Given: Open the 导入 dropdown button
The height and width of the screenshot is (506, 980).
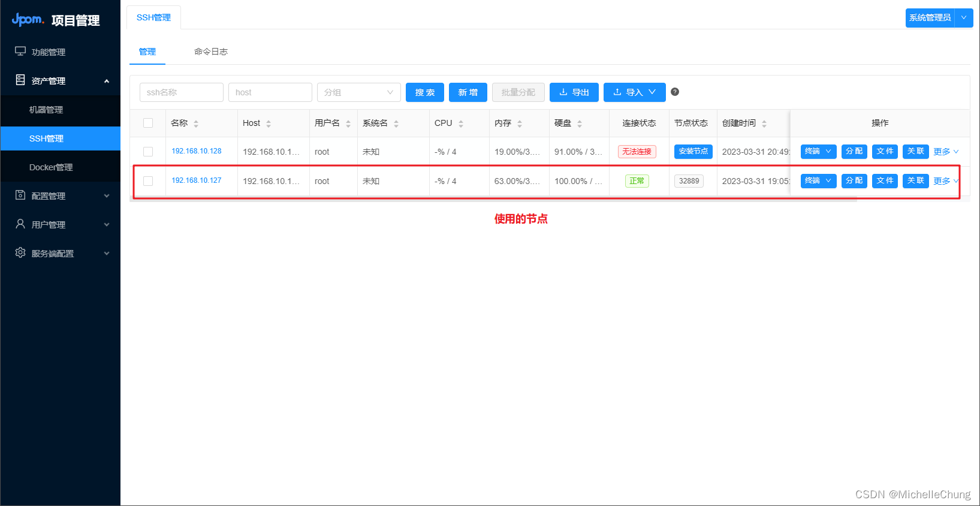Looking at the screenshot, I should (x=634, y=92).
